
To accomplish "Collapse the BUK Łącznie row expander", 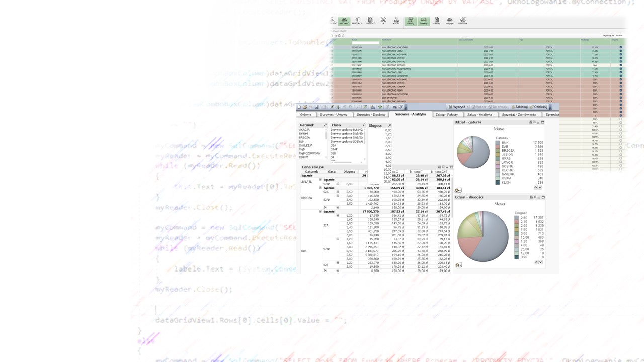I will 320,212.
